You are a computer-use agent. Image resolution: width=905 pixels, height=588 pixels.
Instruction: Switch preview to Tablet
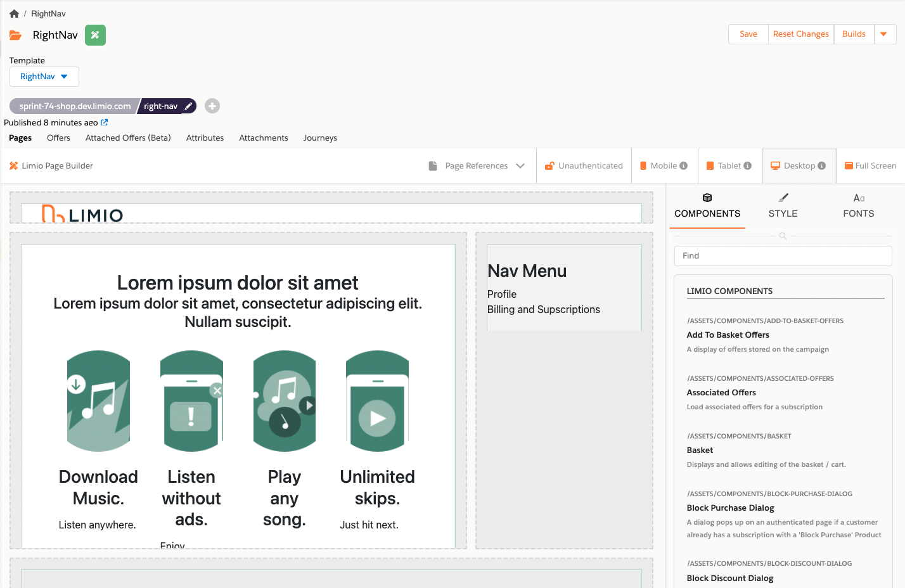point(730,166)
